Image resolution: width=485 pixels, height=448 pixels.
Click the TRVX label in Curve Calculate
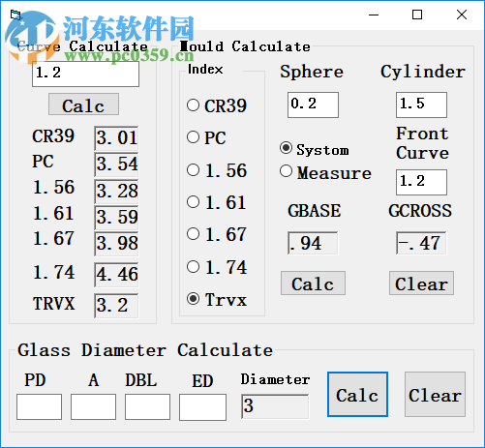pos(54,304)
